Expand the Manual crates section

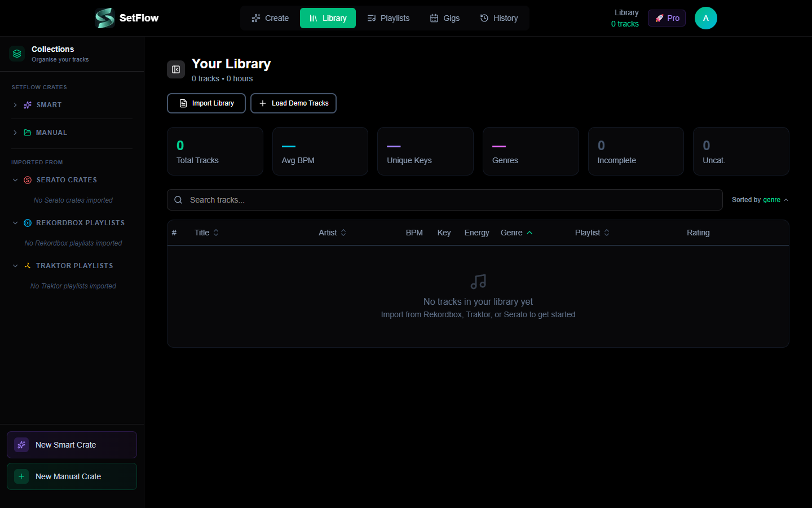(15, 133)
